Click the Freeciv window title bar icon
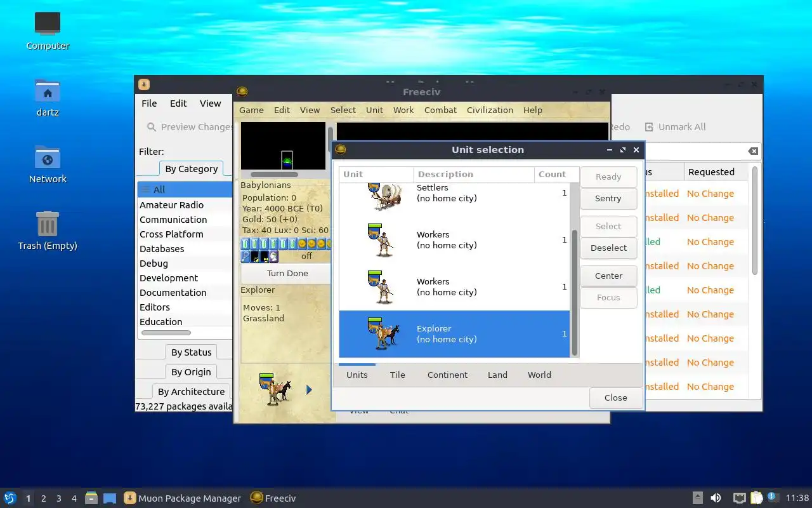812x508 pixels. tap(242, 92)
